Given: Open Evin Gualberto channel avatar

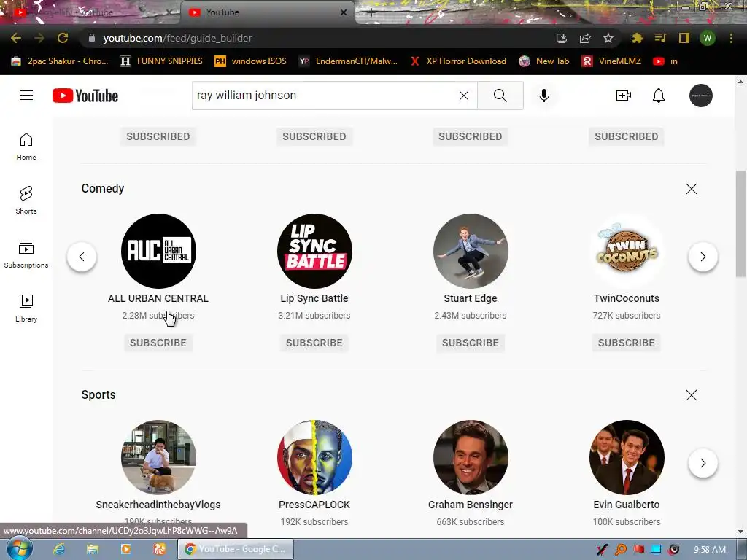Looking at the screenshot, I should point(627,457).
